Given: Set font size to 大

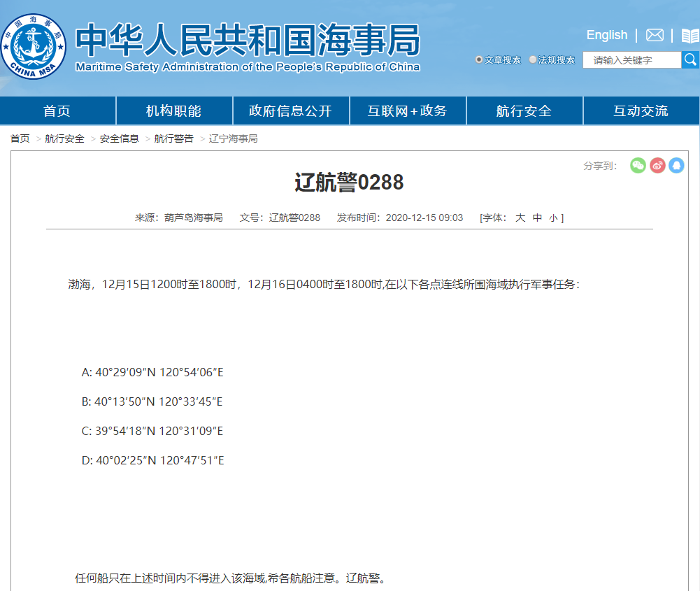Looking at the screenshot, I should [x=520, y=218].
